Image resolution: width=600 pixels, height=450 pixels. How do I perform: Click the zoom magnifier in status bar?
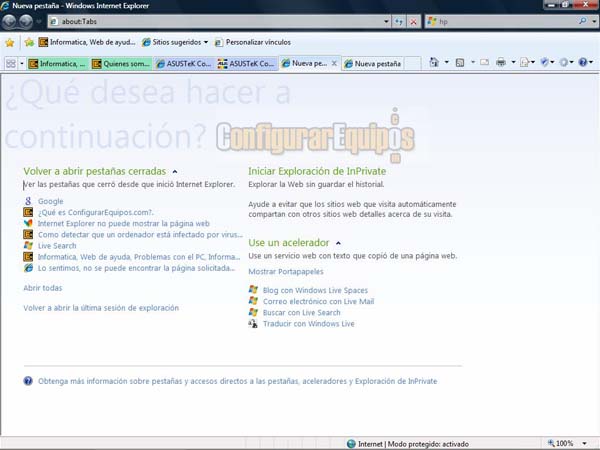(551, 443)
